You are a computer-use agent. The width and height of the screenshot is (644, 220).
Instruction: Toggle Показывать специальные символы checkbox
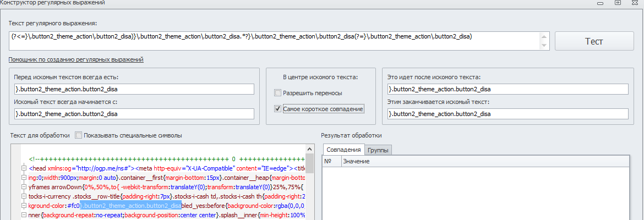click(x=78, y=135)
